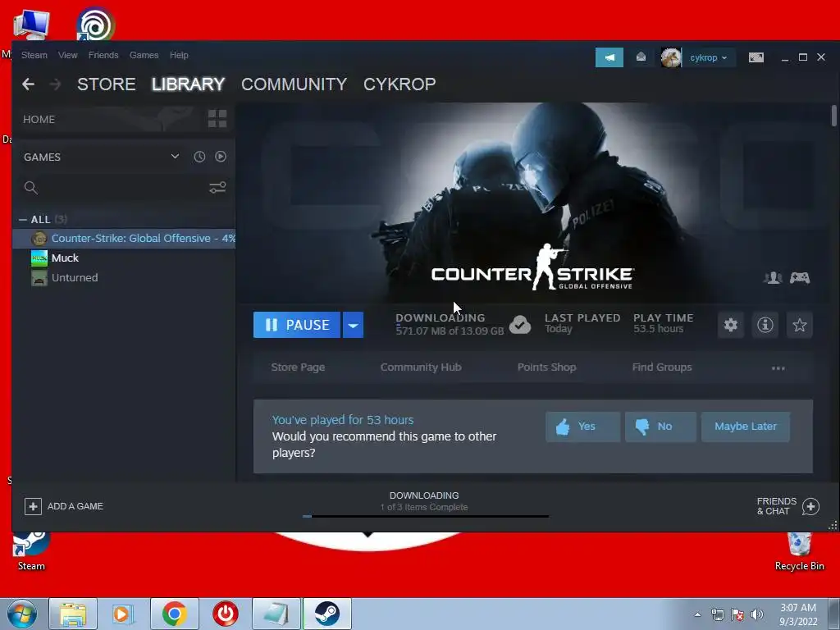Screen dimensions: 840x630
Task: Select Counter-Strike: Global Offensive in the library list
Action: coord(125,239)
